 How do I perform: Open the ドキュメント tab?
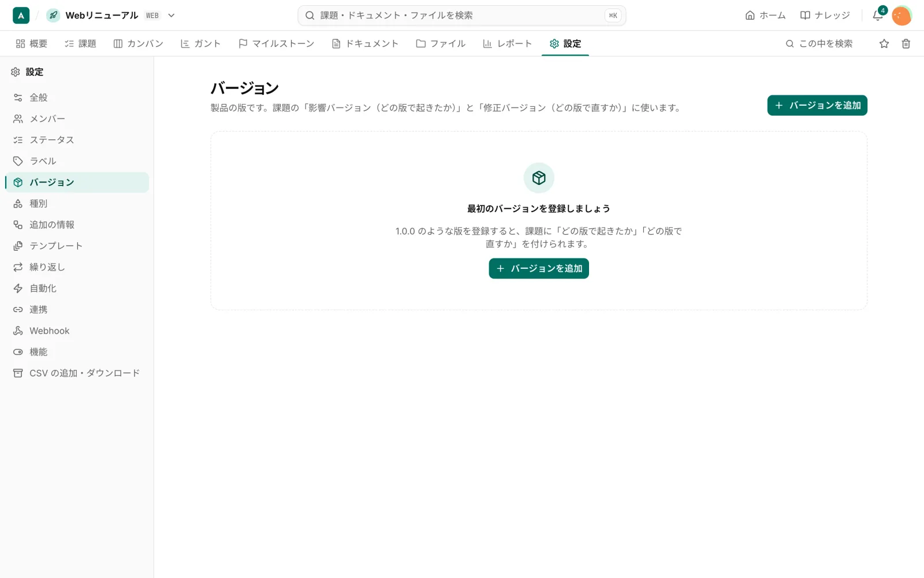coord(365,43)
